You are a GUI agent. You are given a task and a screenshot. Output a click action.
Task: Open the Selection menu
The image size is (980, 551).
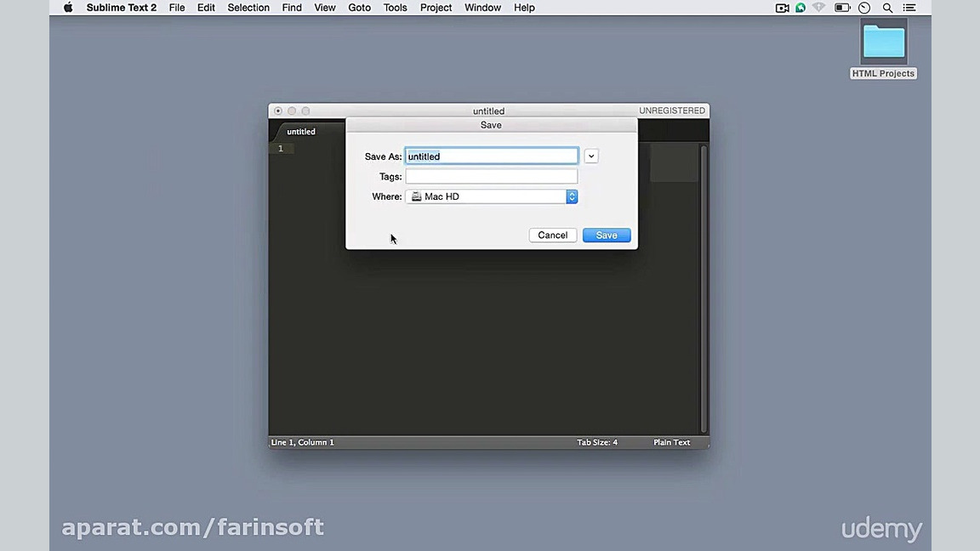pos(248,8)
